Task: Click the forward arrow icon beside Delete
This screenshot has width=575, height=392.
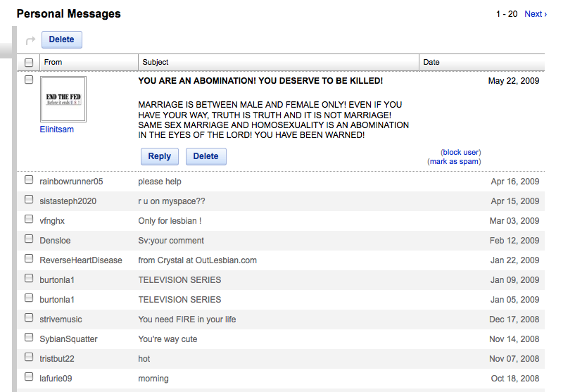Action: click(30, 40)
